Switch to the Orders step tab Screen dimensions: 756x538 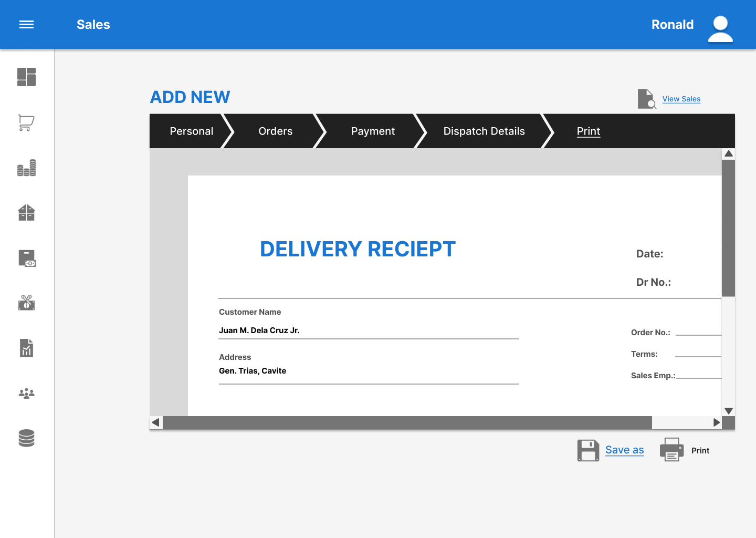point(276,131)
